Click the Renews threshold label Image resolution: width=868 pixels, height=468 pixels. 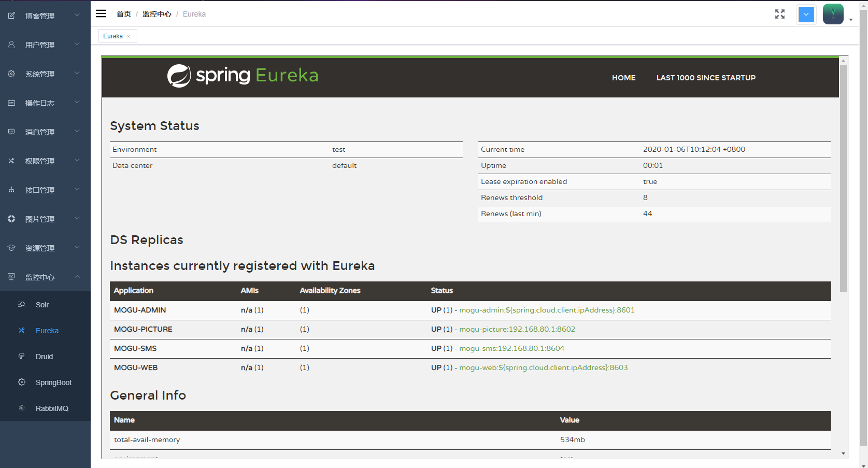511,197
